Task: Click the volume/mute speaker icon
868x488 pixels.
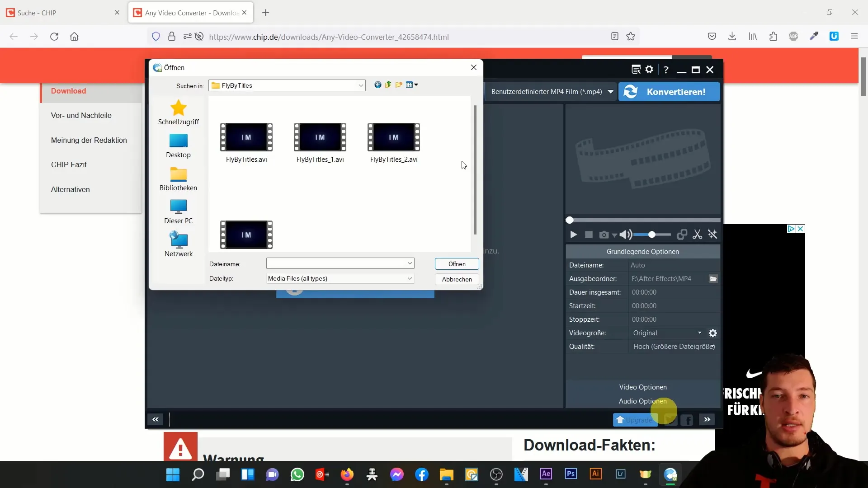Action: coord(625,234)
